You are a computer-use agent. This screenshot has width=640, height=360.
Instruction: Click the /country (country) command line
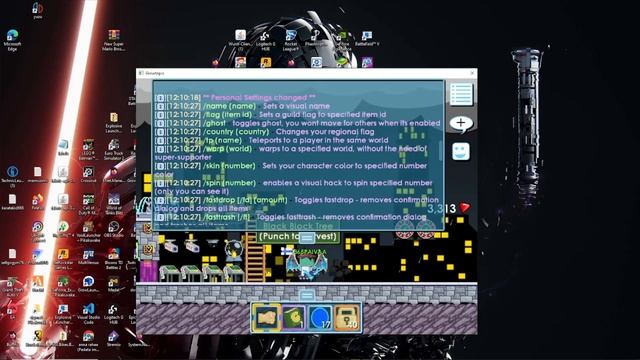point(264,132)
